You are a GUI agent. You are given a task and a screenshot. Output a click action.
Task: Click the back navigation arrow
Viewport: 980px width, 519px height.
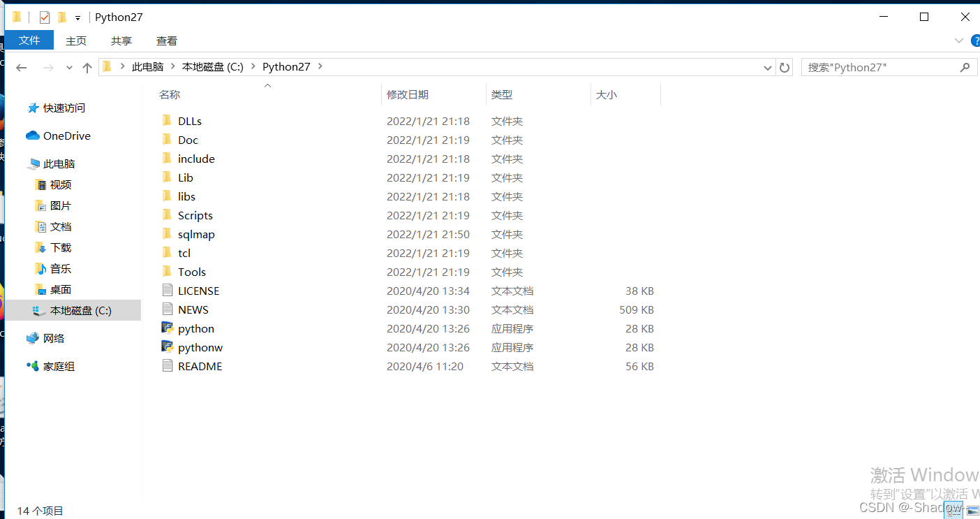(21, 66)
